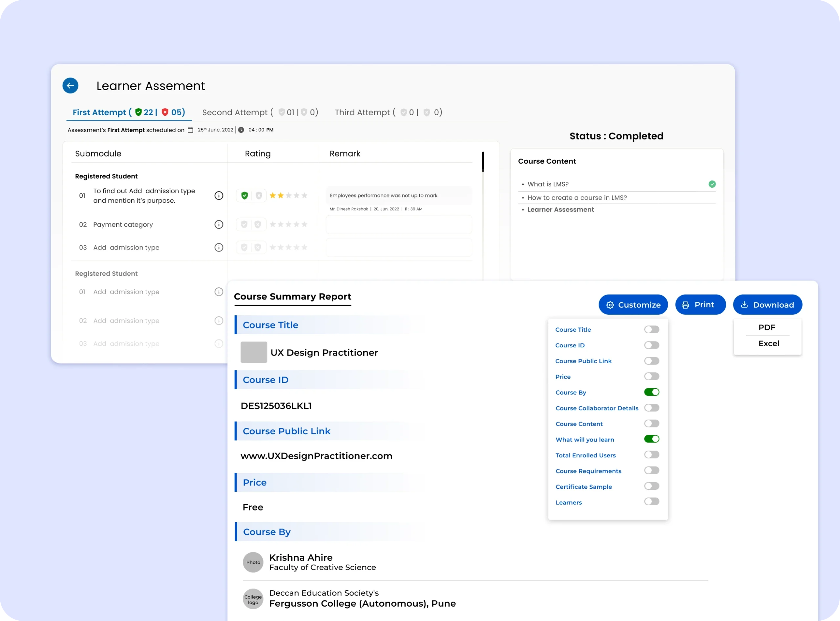This screenshot has height=621, width=840.
Task: Click the empty remark field for Payment category
Action: [399, 225]
